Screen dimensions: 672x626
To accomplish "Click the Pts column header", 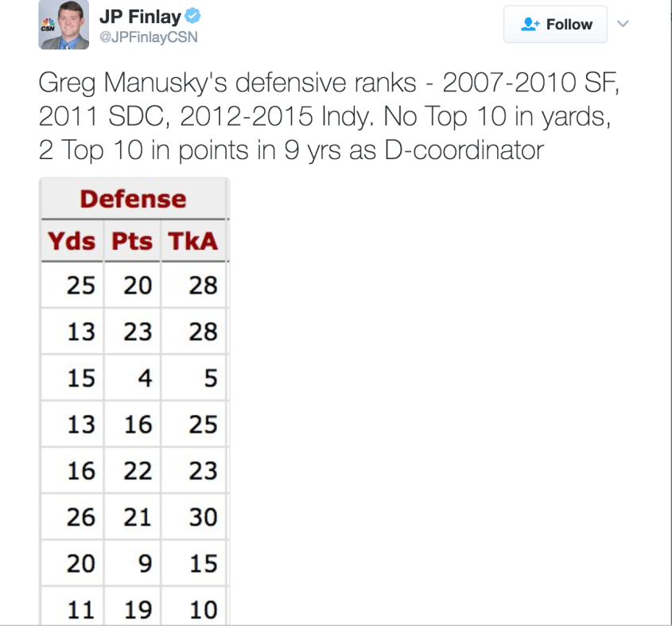I will coord(132,242).
